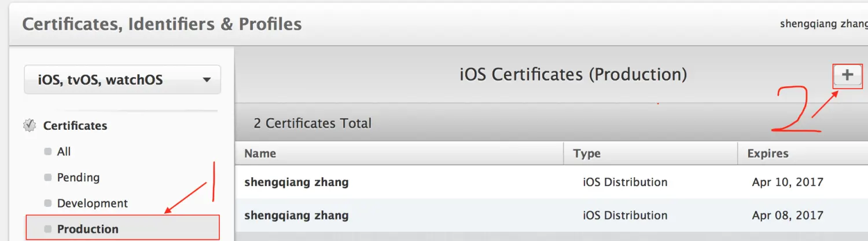Click the bullet icon beside All

(48, 152)
